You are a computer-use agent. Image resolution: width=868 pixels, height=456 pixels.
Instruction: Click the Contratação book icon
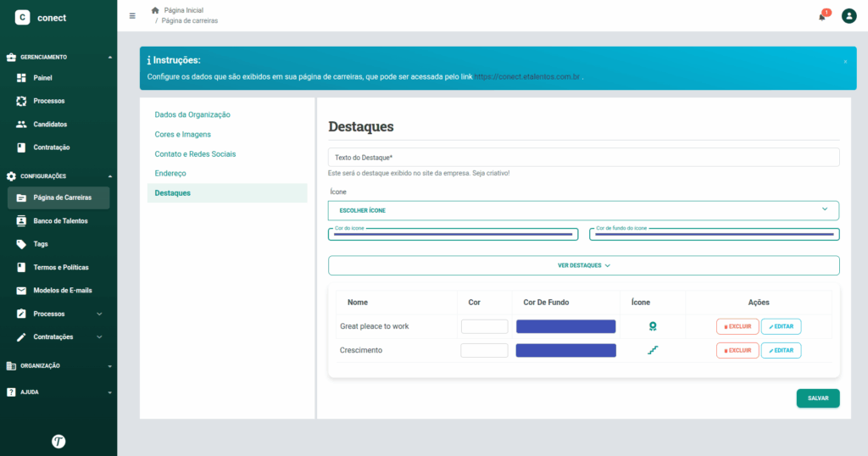[x=21, y=147]
